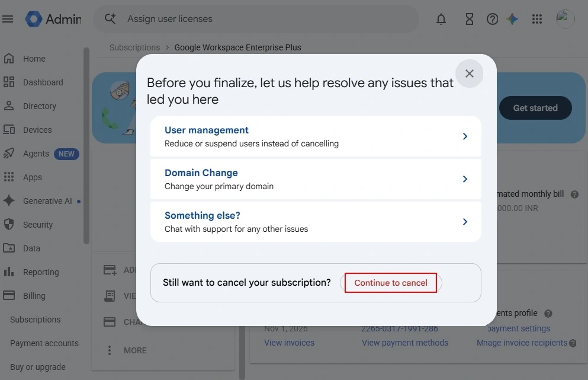Open Buy or upgrade under Billing
The width and height of the screenshot is (588, 380).
click(38, 367)
